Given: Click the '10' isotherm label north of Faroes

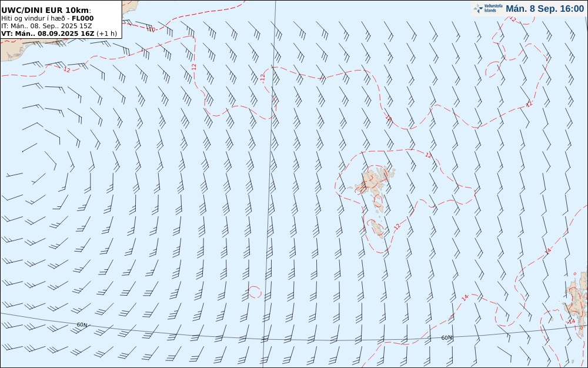Looking at the screenshot, I should coord(389,118).
